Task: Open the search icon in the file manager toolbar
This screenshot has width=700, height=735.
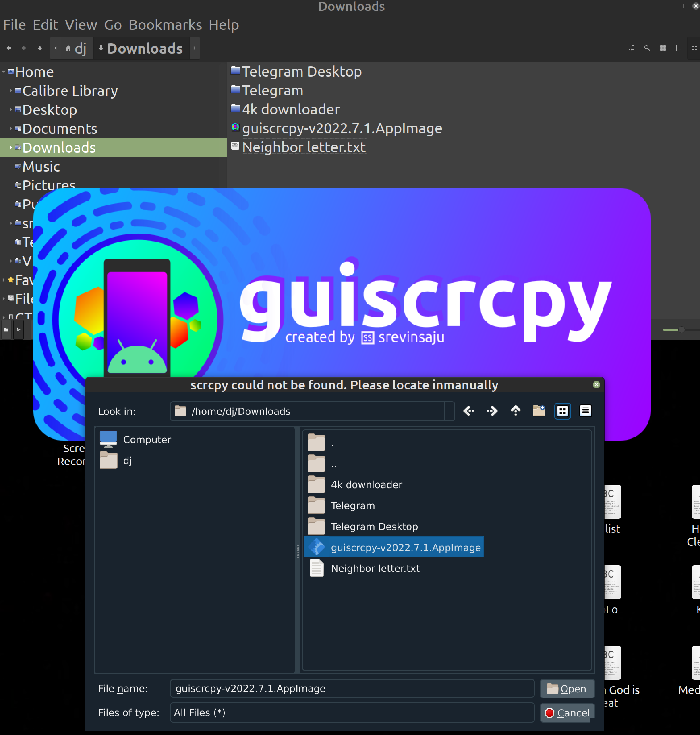Action: (x=647, y=48)
